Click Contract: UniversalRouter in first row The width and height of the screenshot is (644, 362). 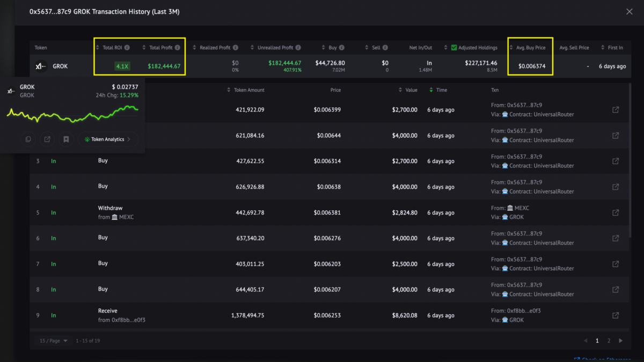541,114
